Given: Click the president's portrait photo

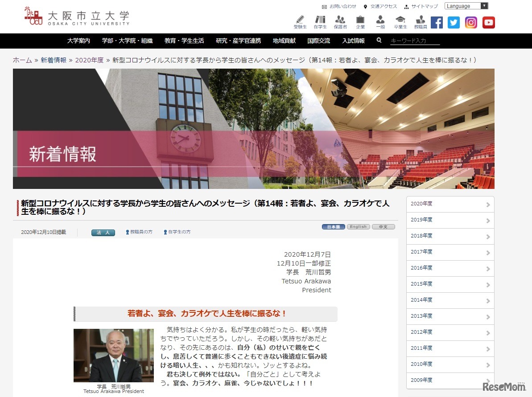Looking at the screenshot, I should tap(114, 355).
